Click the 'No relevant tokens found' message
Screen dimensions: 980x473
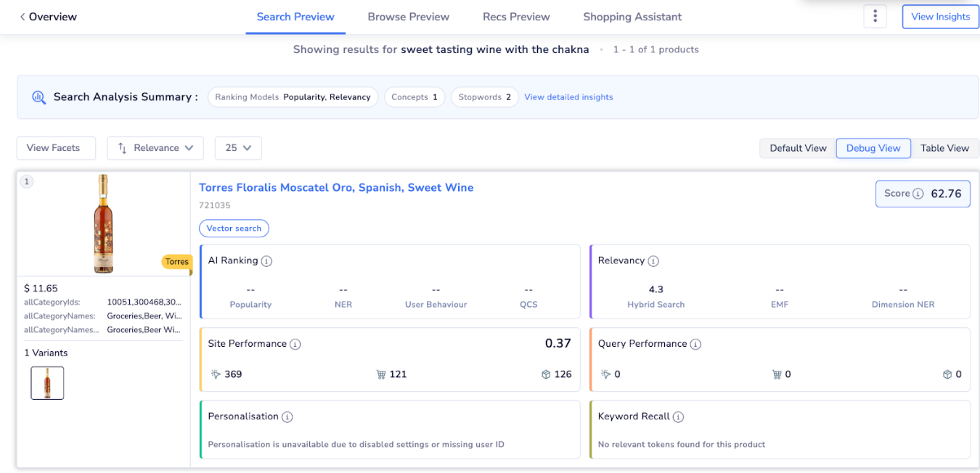(682, 444)
